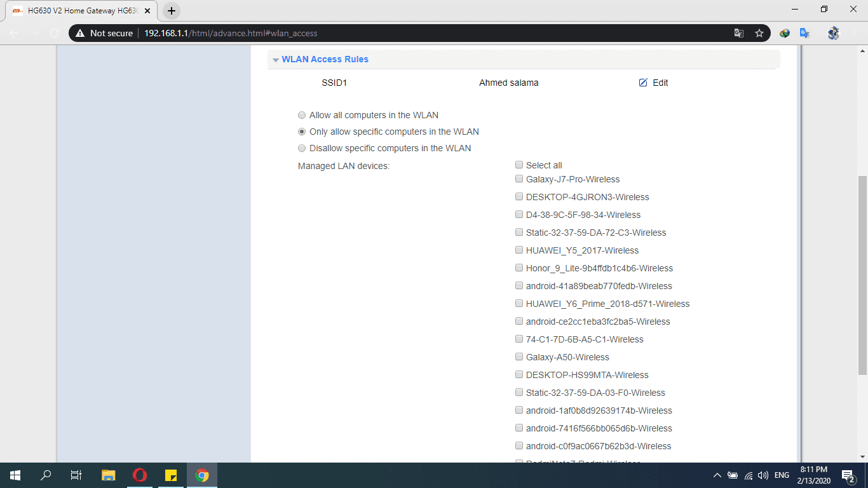Click the browser back arrow
The image size is (868, 488).
pyautogui.click(x=15, y=33)
